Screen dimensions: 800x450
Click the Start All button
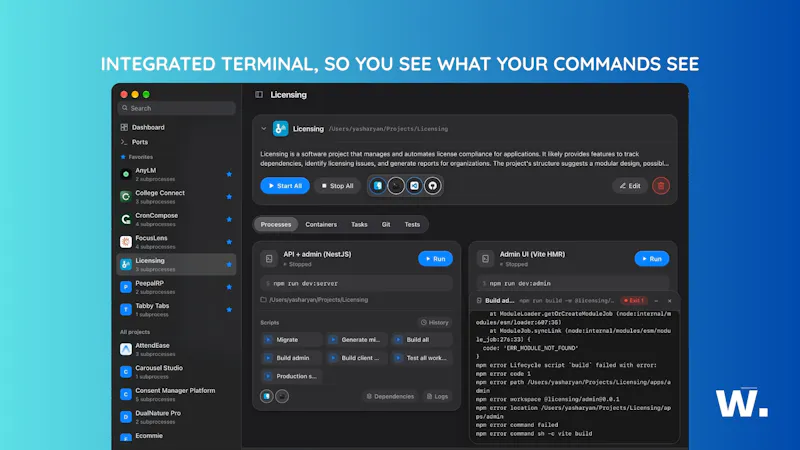tap(285, 186)
